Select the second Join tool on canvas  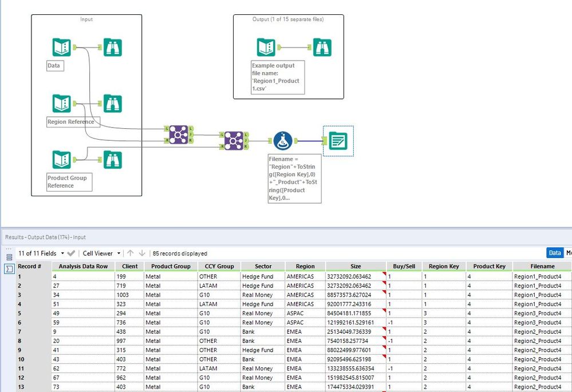pos(234,141)
